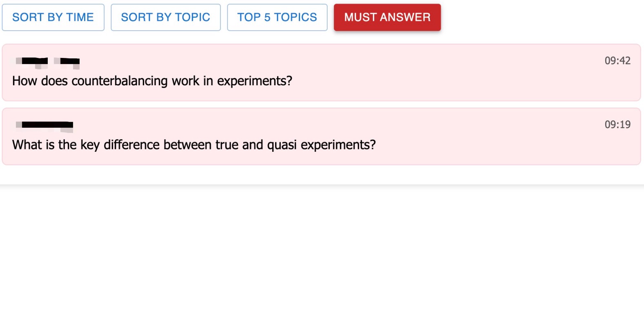Click the word "How" starting the first question
644x315 pixels.
[x=24, y=81]
